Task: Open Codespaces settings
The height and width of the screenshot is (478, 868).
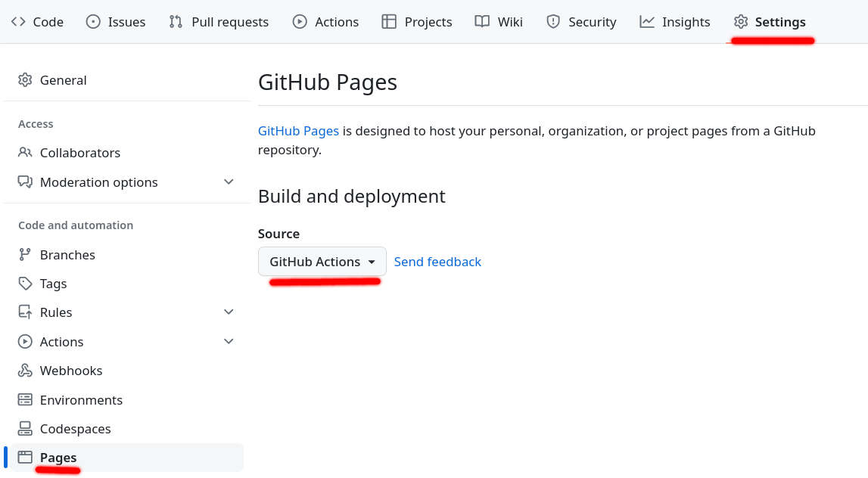Action: (x=127, y=428)
